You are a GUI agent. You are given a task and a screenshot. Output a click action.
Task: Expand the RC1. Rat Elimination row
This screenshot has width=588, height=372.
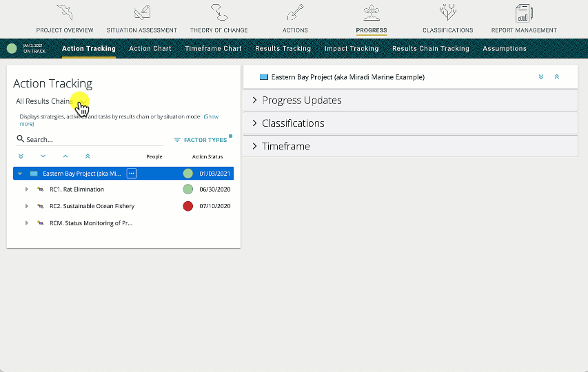point(27,189)
